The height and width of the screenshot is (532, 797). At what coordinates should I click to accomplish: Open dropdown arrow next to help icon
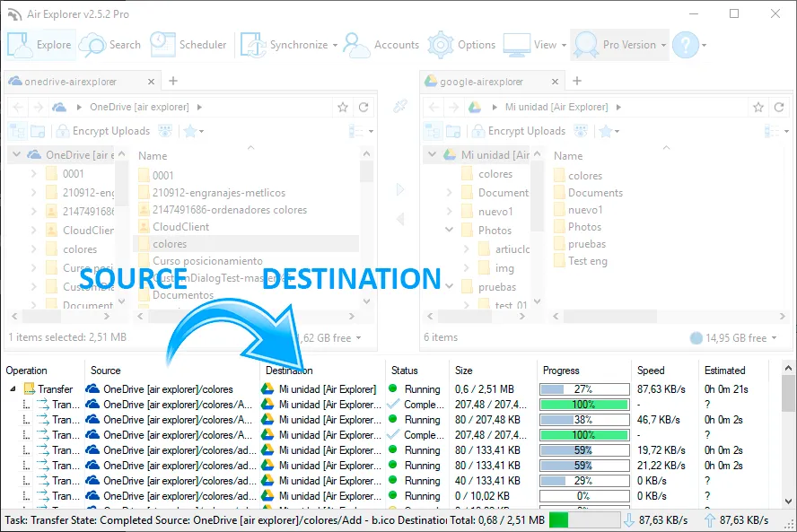point(704,45)
